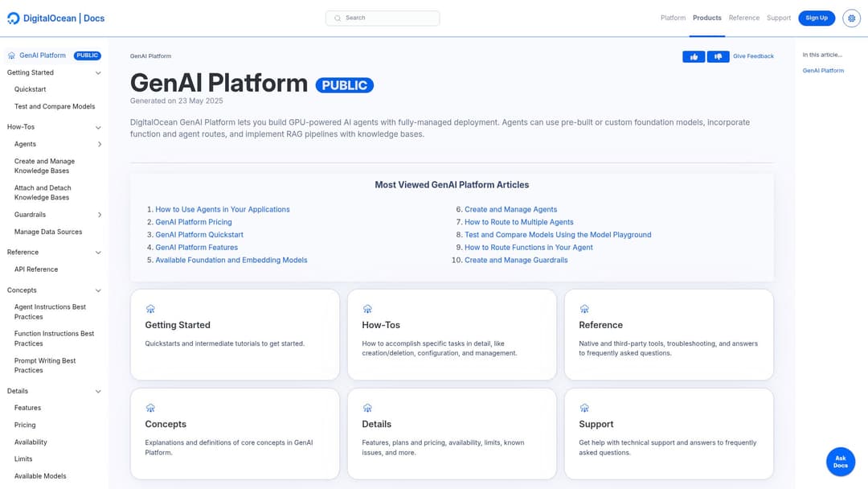The image size is (868, 489).
Task: Click the icon on the Reference card
Action: pyautogui.click(x=584, y=309)
